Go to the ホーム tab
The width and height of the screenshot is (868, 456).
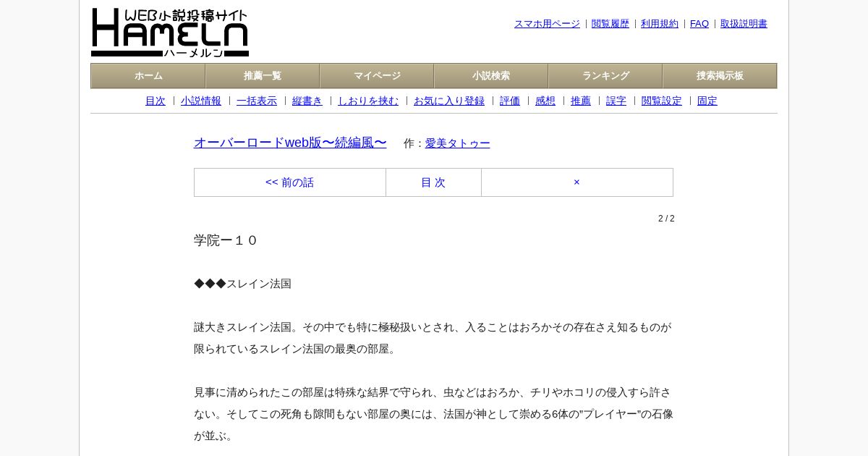148,76
